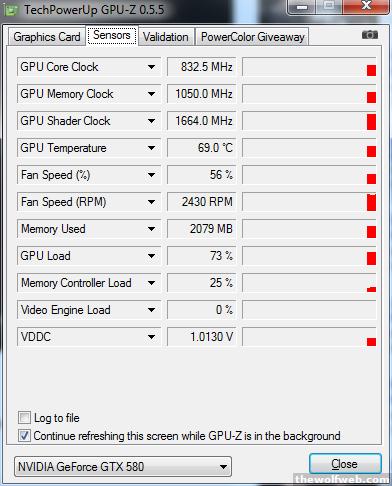Click the GPU-Z app icon in title bar
The width and height of the screenshot is (392, 486).
point(10,10)
